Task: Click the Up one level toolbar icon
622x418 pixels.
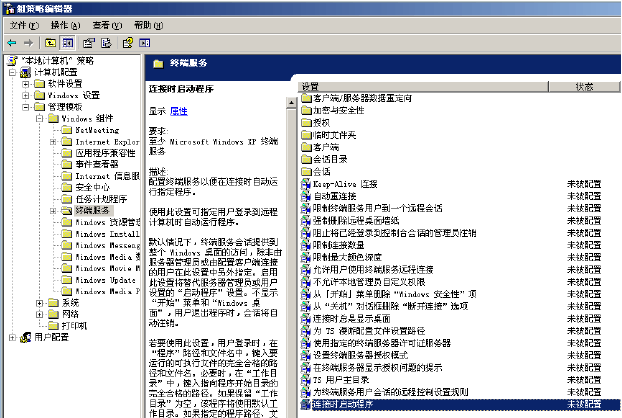Action: (50, 43)
